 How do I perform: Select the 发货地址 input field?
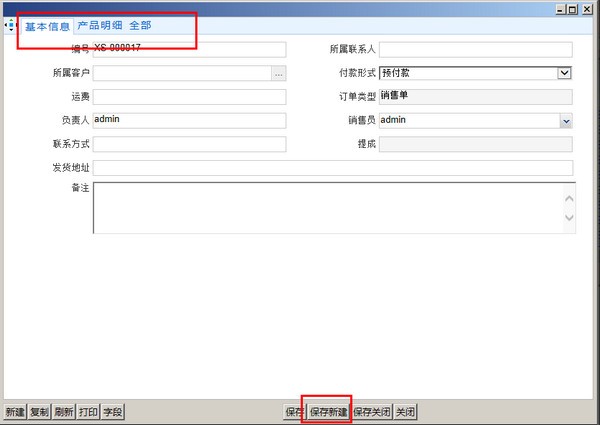[x=332, y=168]
